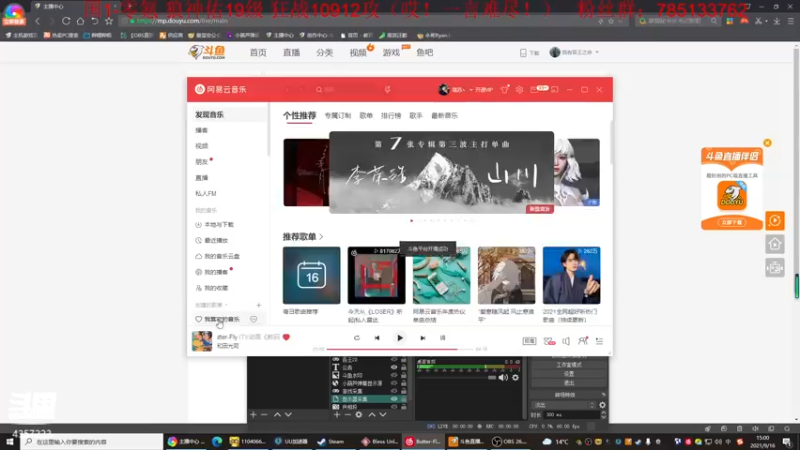This screenshot has height=450, width=800.
Task: Switch to mini mode icon in header
Action: (555, 89)
